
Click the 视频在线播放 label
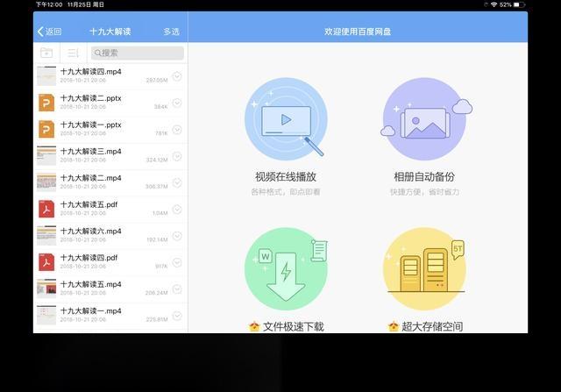tap(286, 176)
